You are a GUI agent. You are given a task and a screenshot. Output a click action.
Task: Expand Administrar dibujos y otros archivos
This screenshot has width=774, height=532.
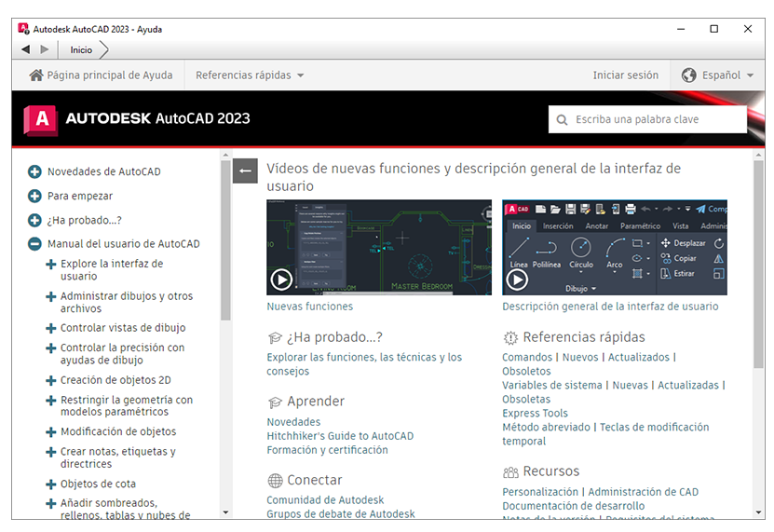tap(50, 297)
